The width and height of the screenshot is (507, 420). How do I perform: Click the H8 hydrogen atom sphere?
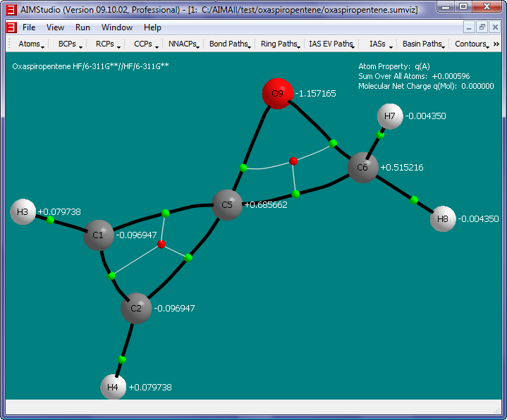click(x=443, y=219)
